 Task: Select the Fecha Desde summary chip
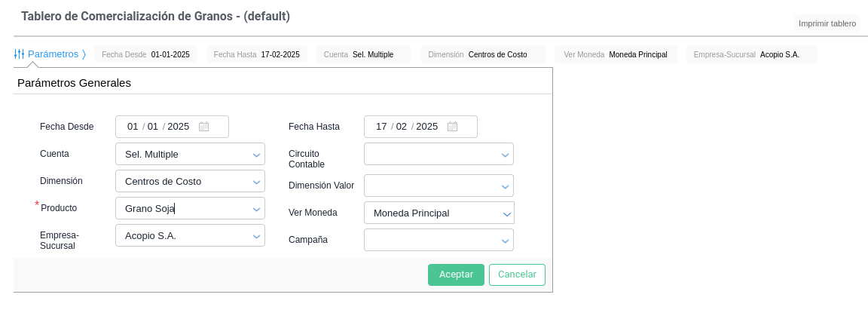pyautogui.click(x=146, y=54)
